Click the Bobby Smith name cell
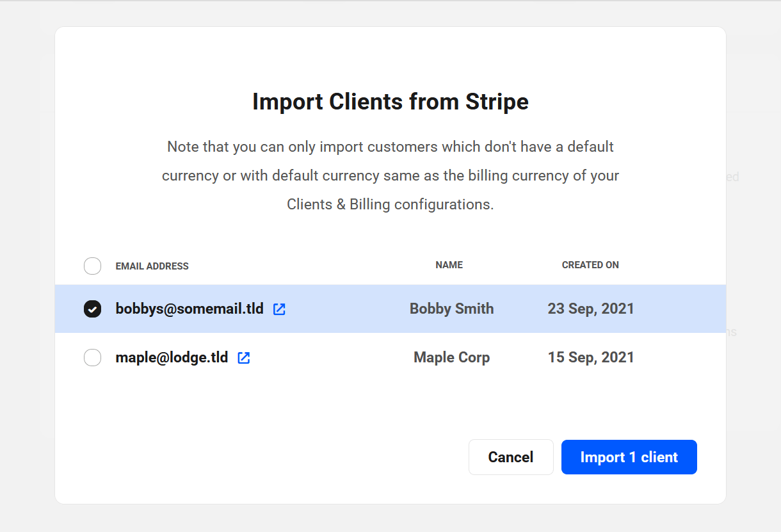This screenshot has width=781, height=532. coord(452,309)
